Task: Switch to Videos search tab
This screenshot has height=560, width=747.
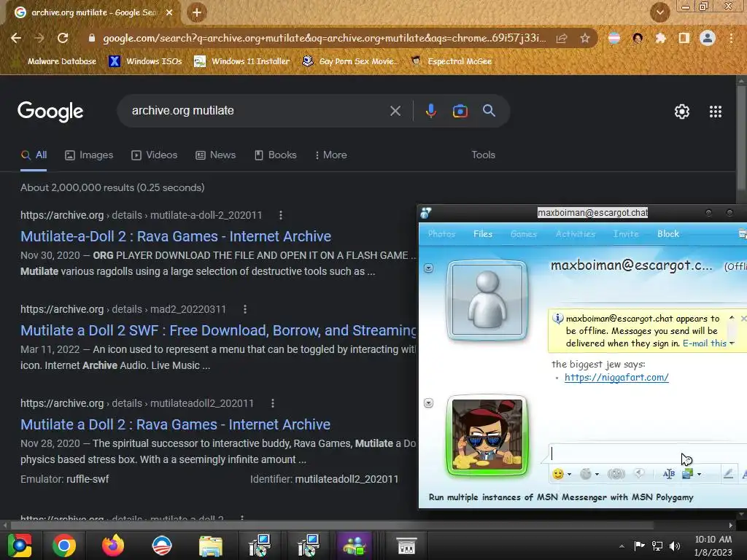Action: [155, 155]
